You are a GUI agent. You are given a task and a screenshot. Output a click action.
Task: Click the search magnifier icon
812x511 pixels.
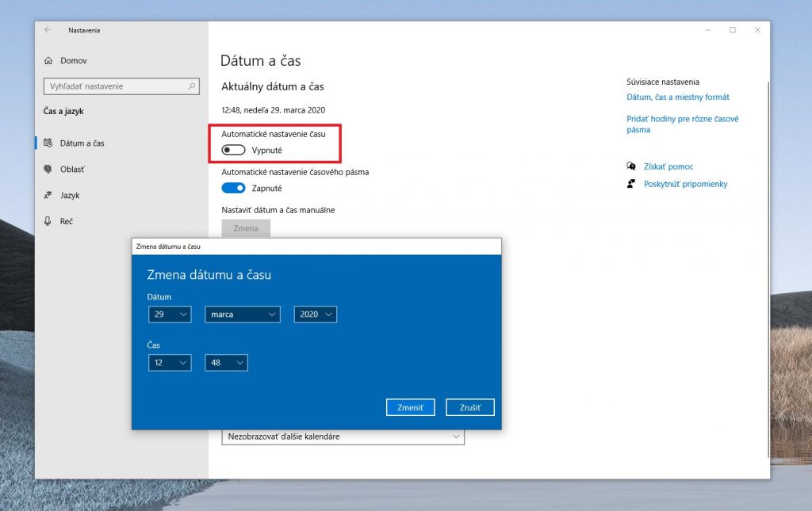click(x=192, y=86)
